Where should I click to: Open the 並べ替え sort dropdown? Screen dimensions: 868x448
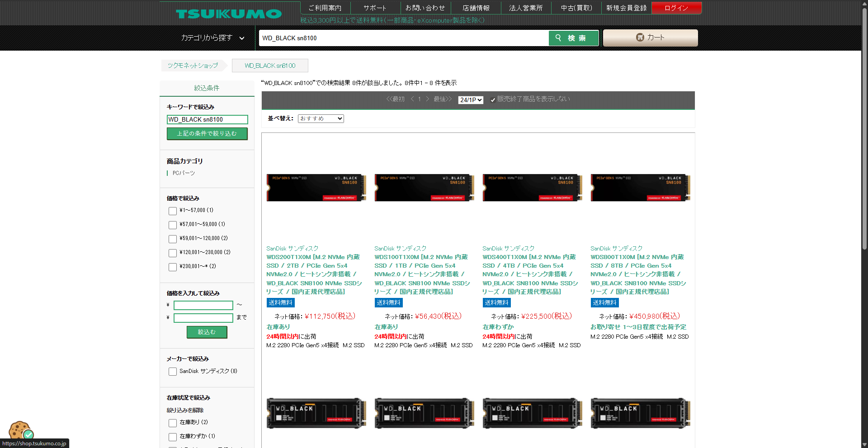coord(321,118)
